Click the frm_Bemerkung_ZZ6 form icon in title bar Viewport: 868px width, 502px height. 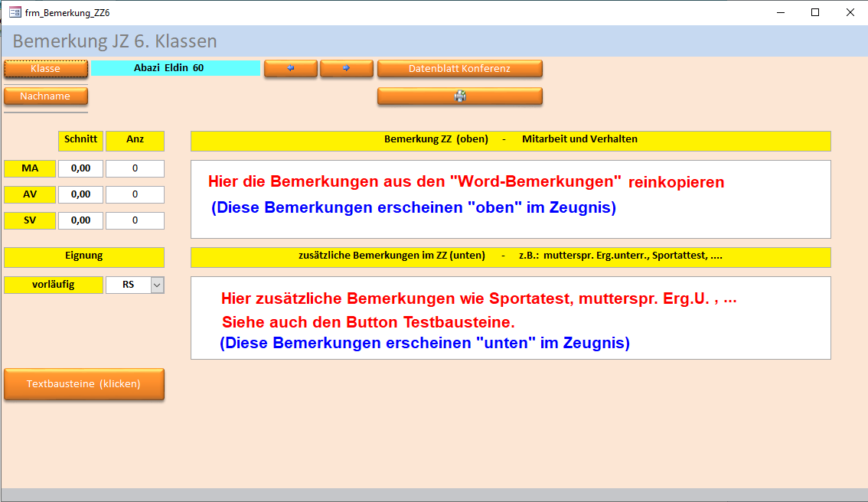(15, 12)
